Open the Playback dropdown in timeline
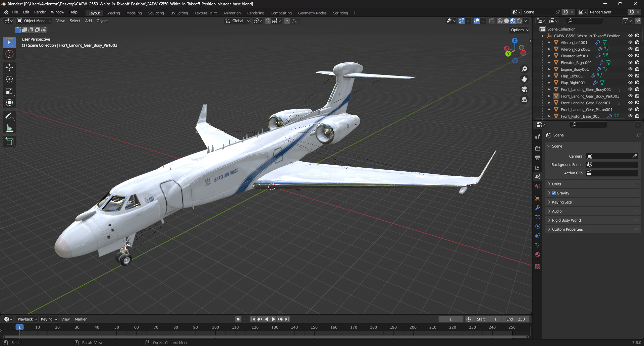The image size is (644, 346). [x=27, y=319]
